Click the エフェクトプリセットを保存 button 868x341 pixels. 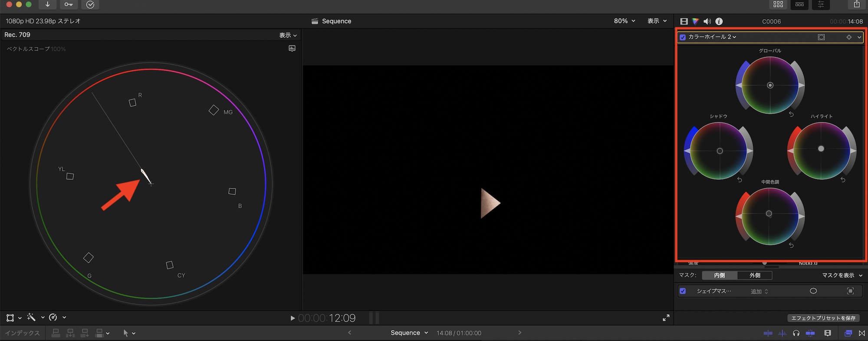(823, 318)
